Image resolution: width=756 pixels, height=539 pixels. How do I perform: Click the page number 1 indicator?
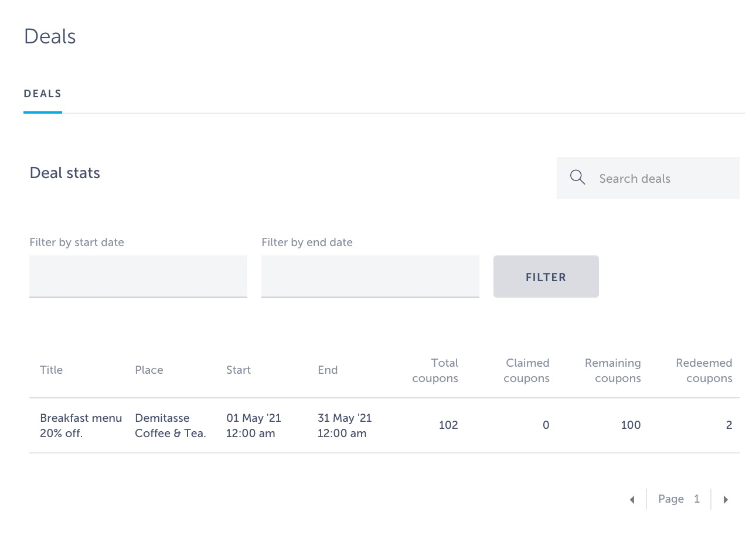(697, 499)
